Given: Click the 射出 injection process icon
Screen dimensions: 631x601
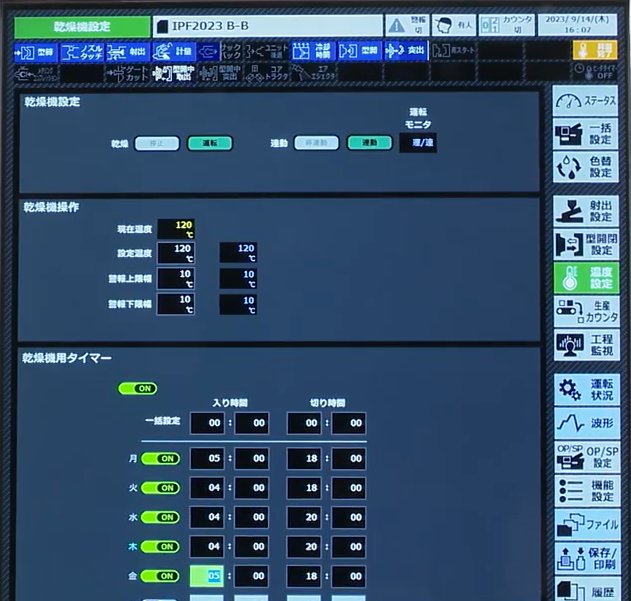Looking at the screenshot, I should pyautogui.click(x=128, y=52).
